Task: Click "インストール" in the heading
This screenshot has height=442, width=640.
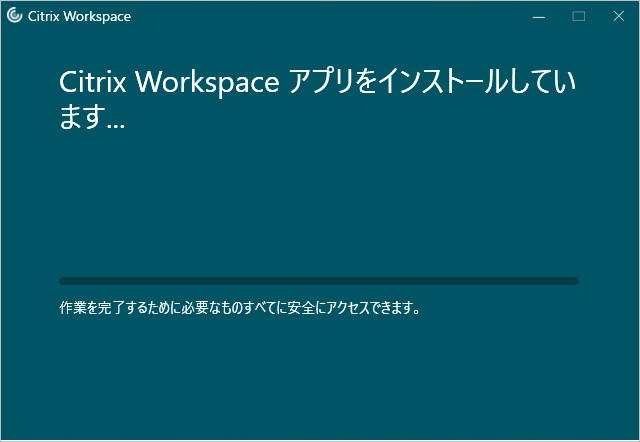Action: point(440,82)
